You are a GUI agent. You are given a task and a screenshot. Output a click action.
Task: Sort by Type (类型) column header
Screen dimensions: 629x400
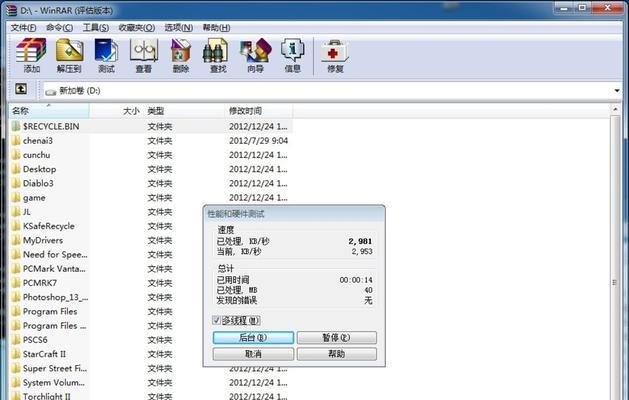click(185, 111)
